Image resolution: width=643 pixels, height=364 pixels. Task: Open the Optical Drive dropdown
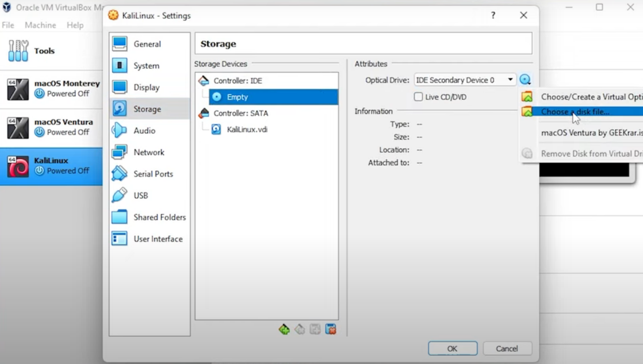[465, 80]
